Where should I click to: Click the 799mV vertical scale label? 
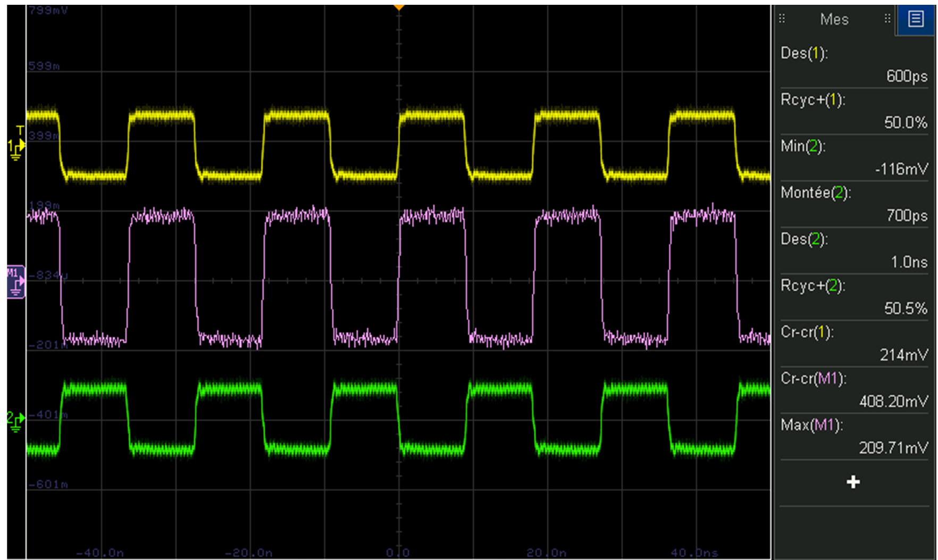click(48, 10)
